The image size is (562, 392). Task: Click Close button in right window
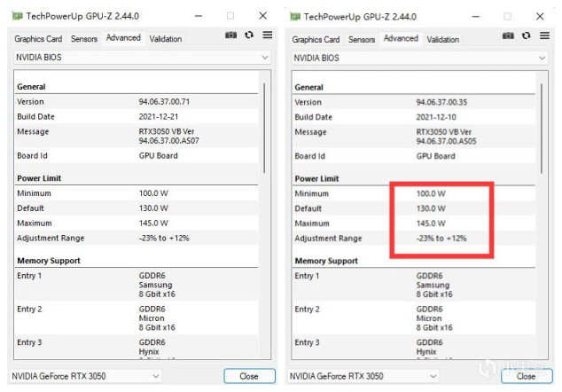(527, 376)
